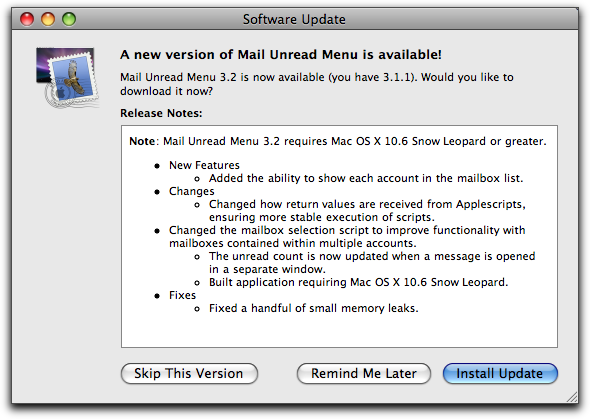Click the 'Changed the mailbox selection script' bullet
This screenshot has height=419, width=590.
(347, 237)
